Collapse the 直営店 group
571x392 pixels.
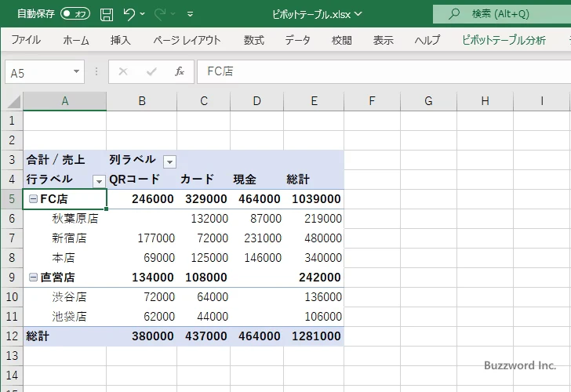point(33,278)
